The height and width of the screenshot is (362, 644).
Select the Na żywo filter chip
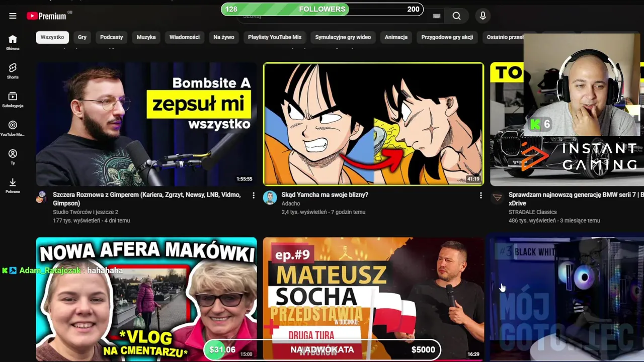(224, 37)
